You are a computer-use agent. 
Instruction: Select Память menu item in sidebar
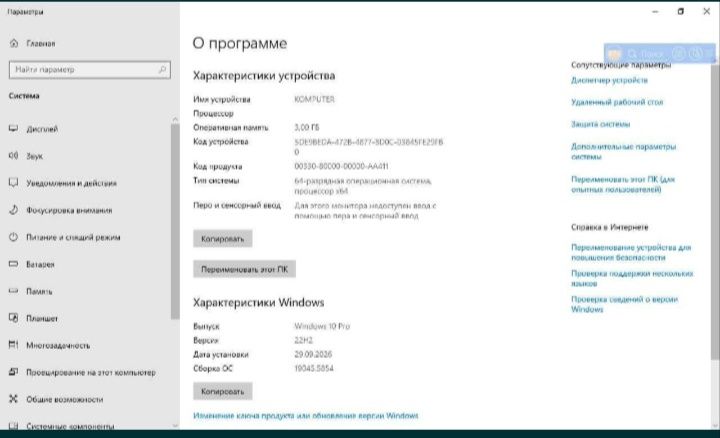39,292
